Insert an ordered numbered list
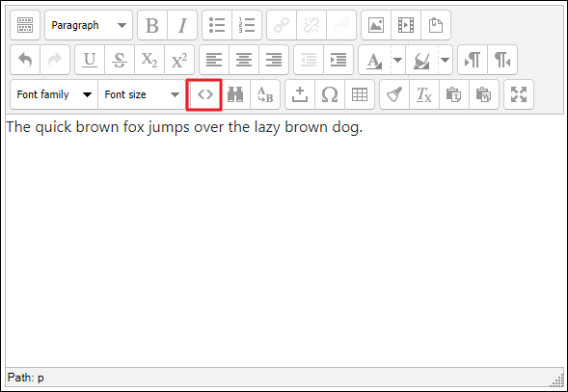The image size is (568, 392). 247,25
